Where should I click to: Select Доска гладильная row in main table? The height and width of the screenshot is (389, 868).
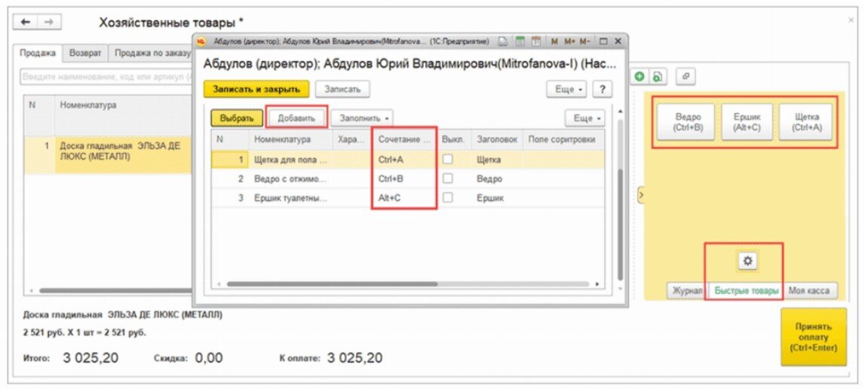(108, 155)
